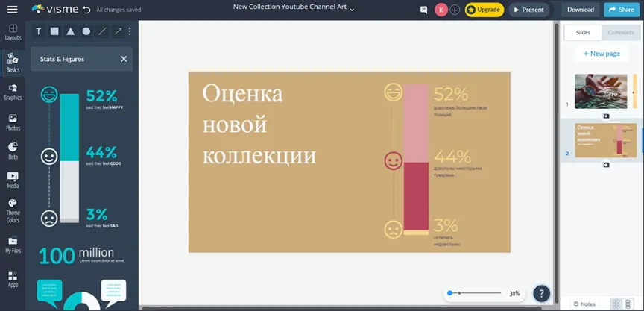Close the Stats & Figures panel
The width and height of the screenshot is (644, 311).
124,59
